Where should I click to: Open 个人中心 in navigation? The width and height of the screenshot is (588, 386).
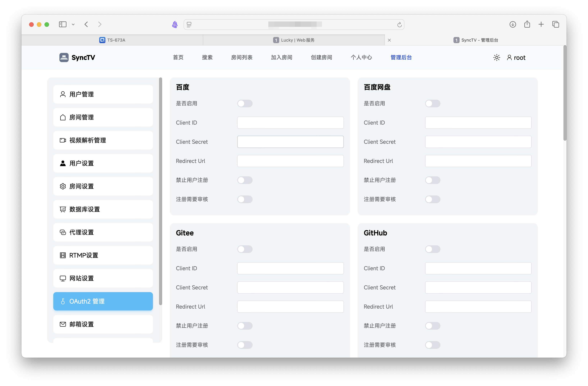point(361,57)
